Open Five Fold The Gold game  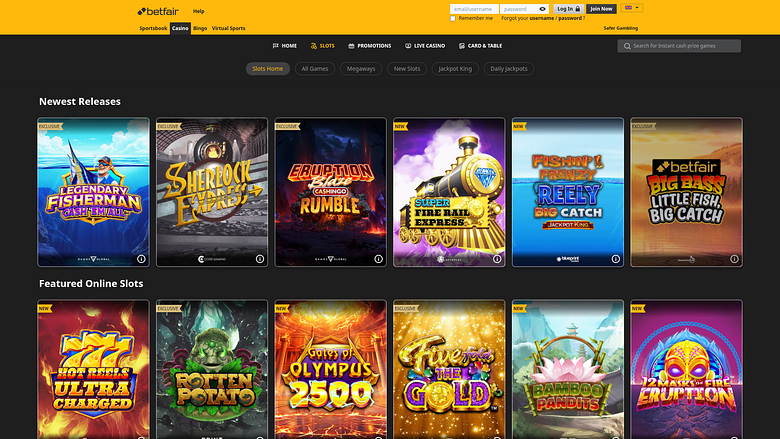point(449,369)
